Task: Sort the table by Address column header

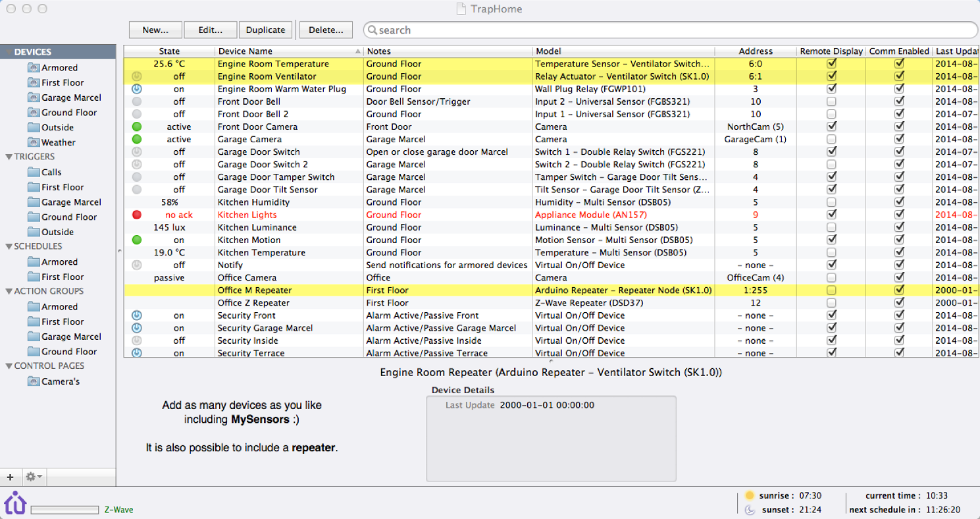Action: [x=755, y=51]
